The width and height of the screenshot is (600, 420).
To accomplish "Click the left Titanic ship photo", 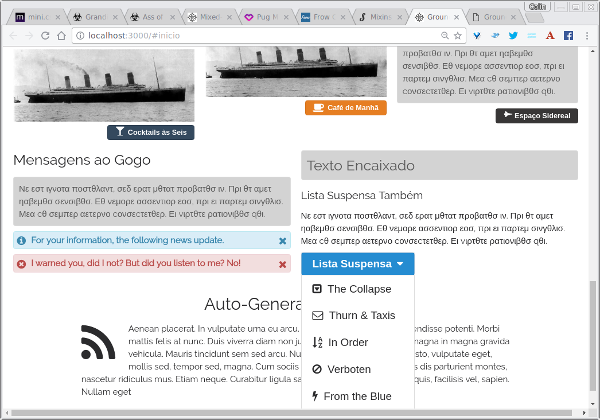I will coord(104,85).
